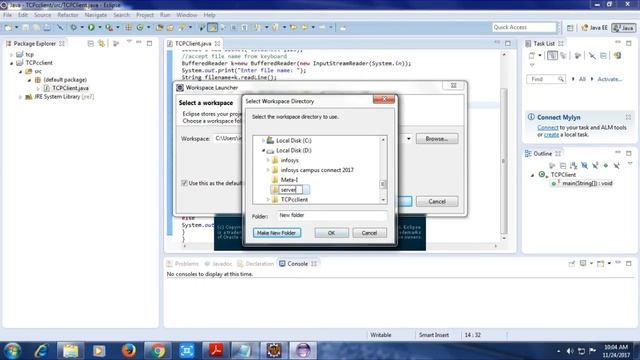Open Run button dropdown arrow
Viewport: 640px width, 360px height.
pos(100,27)
